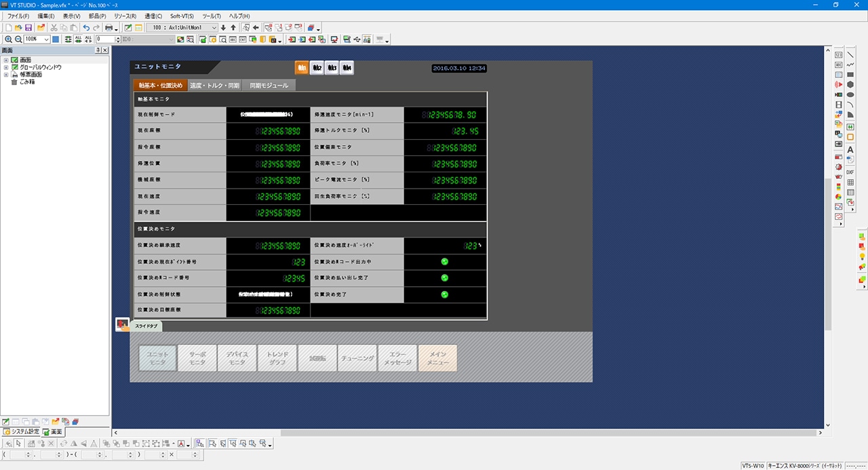Click the DXF import icon
The image size is (868, 470).
[850, 172]
